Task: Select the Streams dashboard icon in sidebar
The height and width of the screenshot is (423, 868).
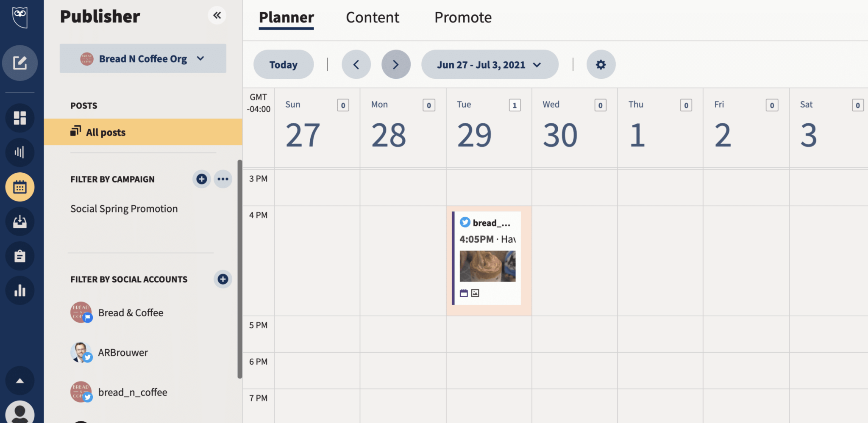Action: [20, 118]
